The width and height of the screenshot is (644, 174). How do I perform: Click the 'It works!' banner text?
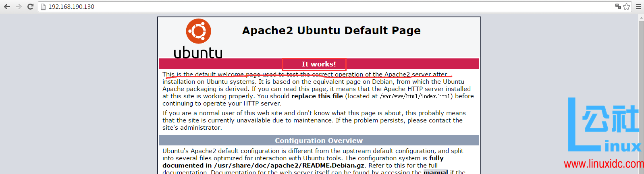(x=319, y=64)
